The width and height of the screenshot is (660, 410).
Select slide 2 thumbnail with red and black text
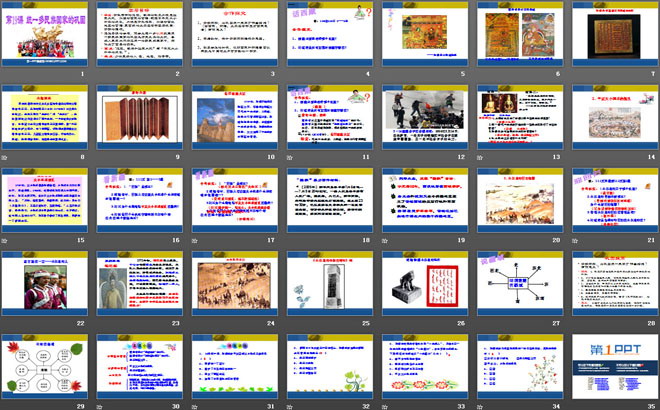click(x=140, y=34)
